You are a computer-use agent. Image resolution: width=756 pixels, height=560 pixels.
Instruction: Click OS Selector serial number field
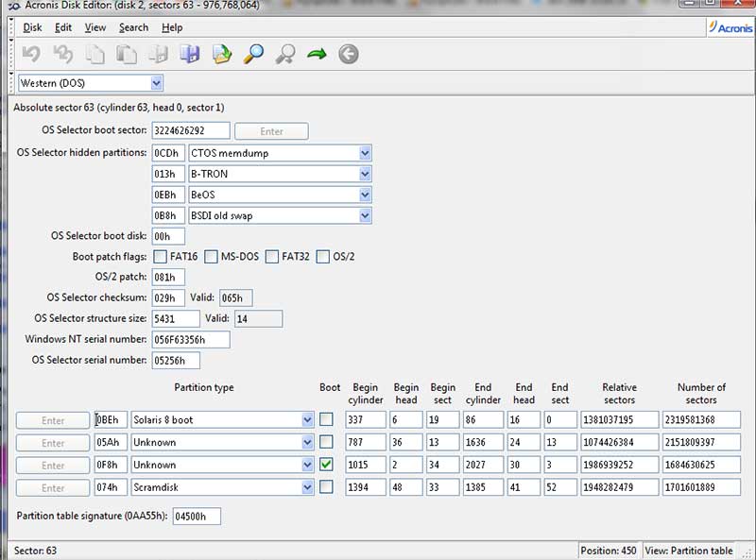coord(176,360)
